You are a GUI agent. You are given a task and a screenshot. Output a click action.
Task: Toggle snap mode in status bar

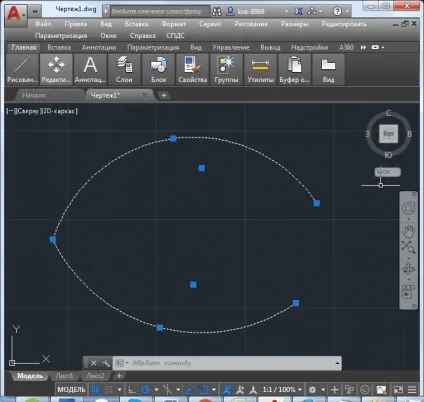[x=109, y=389]
